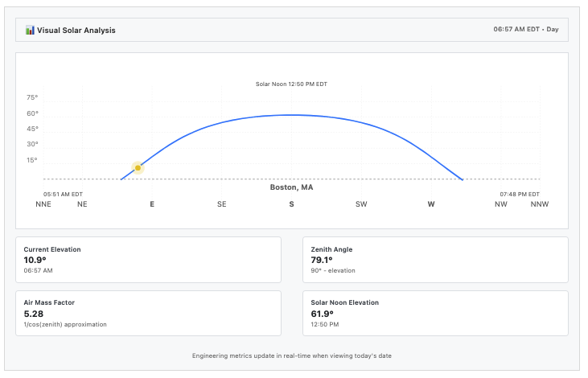Click the bar chart icon beside Visual Solar Analysis
The width and height of the screenshot is (588, 378).
click(30, 31)
